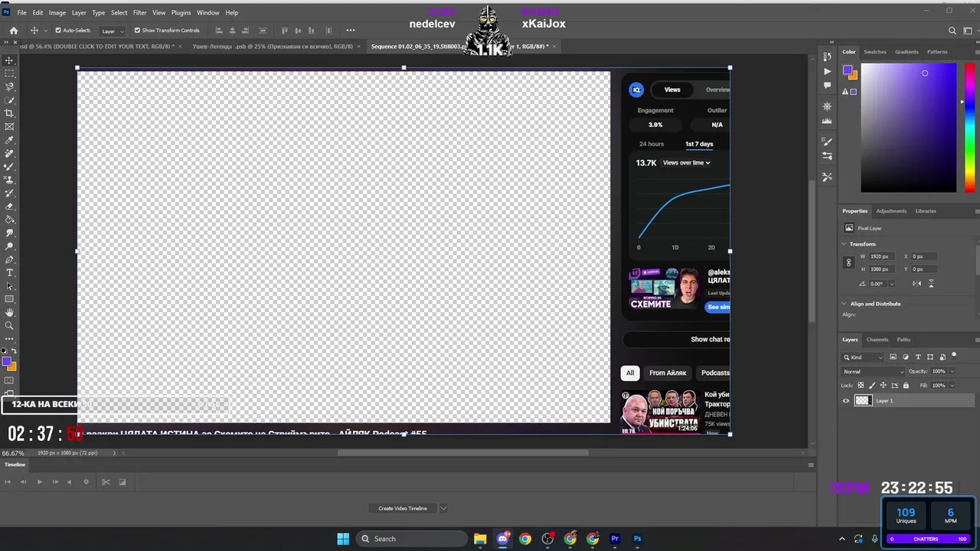
Task: Toggle lock transparent pixels for layer
Action: point(861,385)
